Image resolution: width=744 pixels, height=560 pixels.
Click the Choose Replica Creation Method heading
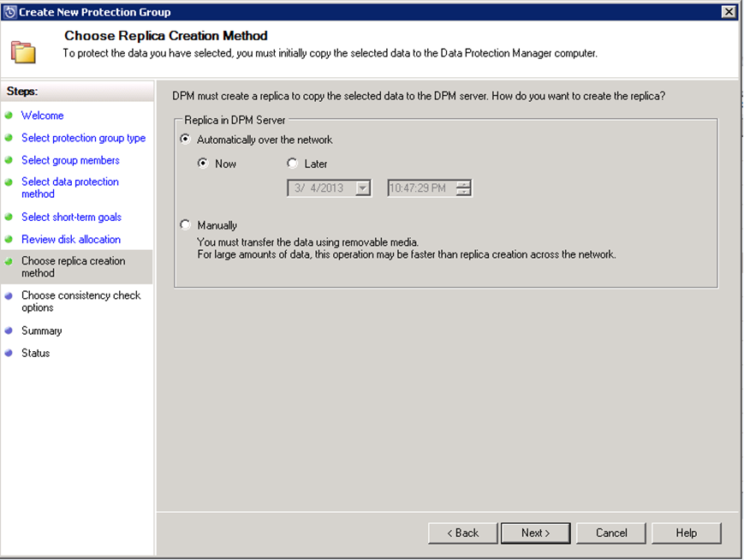click(165, 36)
